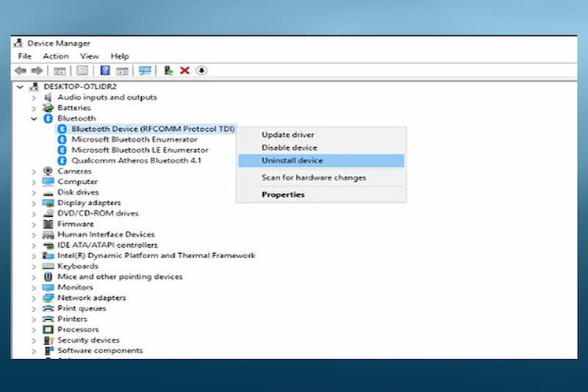588x392 pixels.
Task: Click the down-arrow circle toolbar icon
Action: 201,71
